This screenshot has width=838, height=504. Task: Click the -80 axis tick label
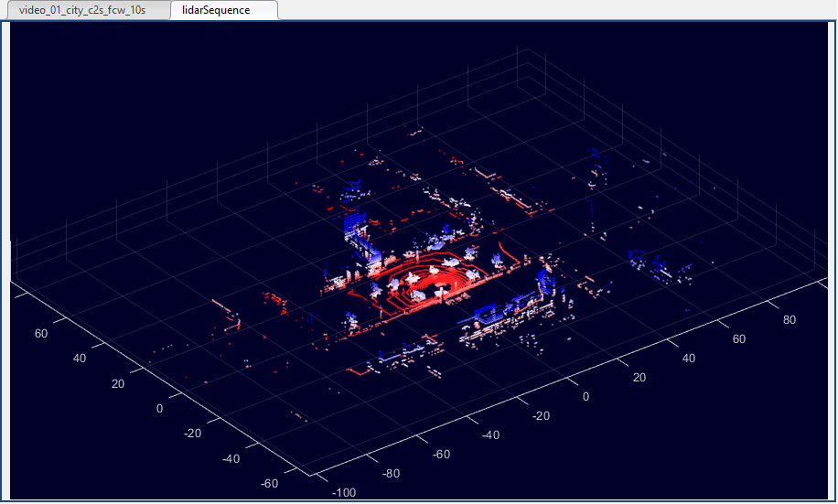click(391, 473)
